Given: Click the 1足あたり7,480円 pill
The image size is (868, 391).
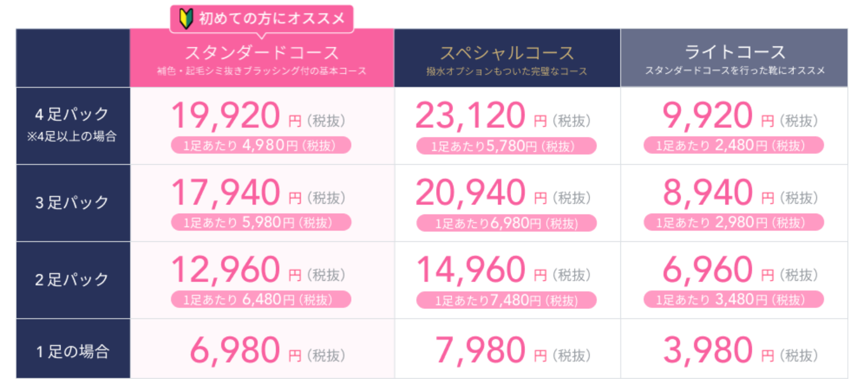Looking at the screenshot, I should pos(506,300).
